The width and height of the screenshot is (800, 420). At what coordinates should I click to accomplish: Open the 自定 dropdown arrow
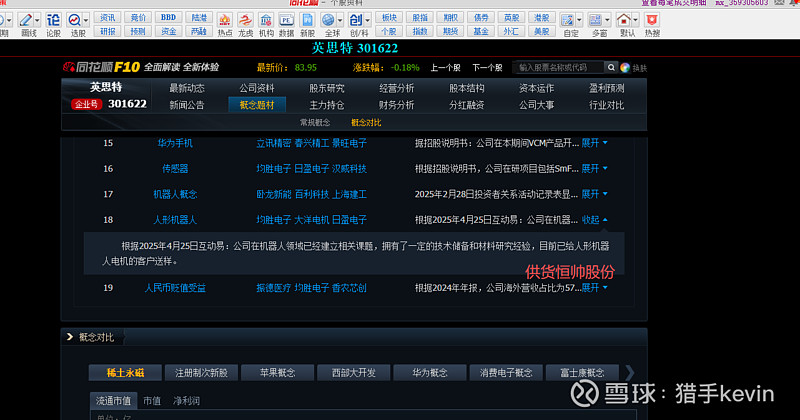tap(579, 20)
